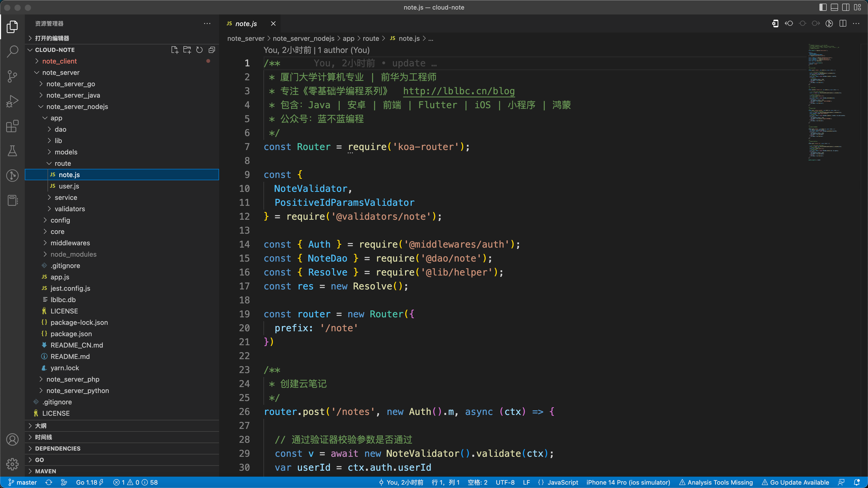Click the split editor right icon
The width and height of the screenshot is (868, 488).
[x=843, y=23]
